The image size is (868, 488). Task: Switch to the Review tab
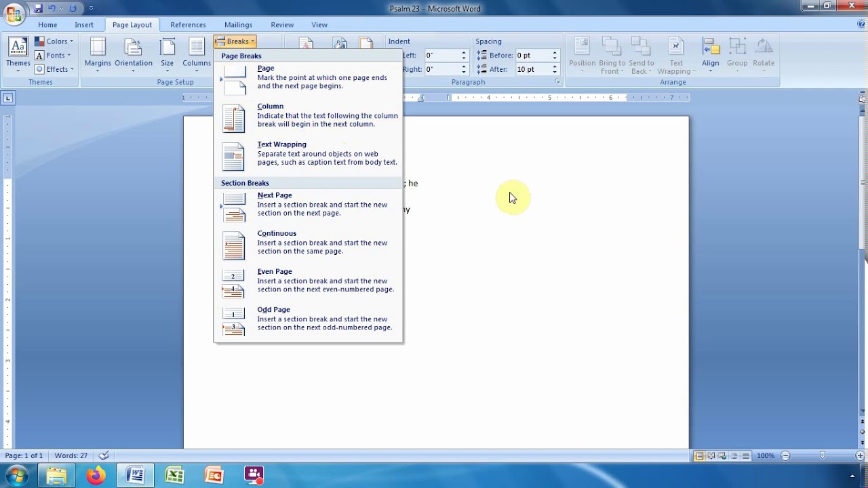coord(282,25)
